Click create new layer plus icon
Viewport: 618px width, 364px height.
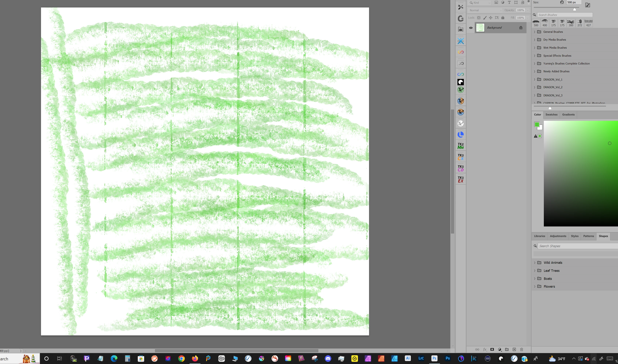pyautogui.click(x=514, y=350)
